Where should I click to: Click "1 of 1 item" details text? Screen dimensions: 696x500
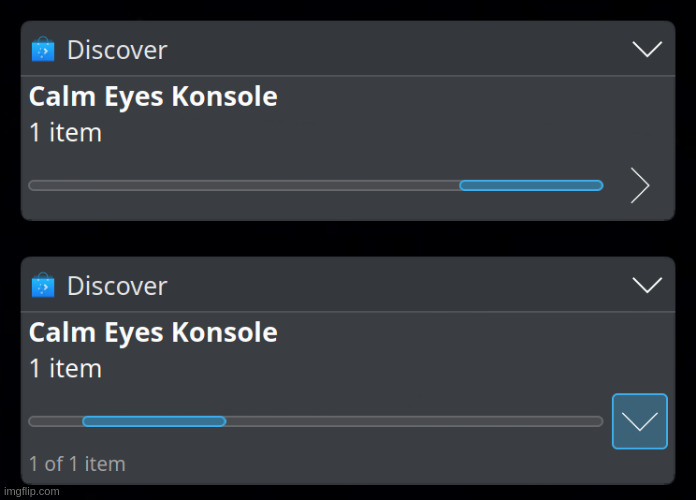77,464
